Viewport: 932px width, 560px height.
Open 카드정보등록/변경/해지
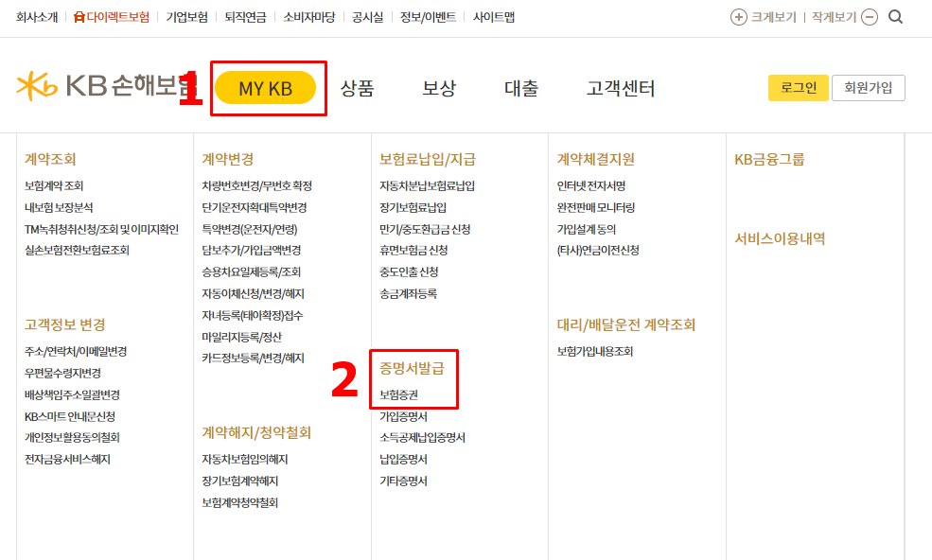pyautogui.click(x=254, y=358)
